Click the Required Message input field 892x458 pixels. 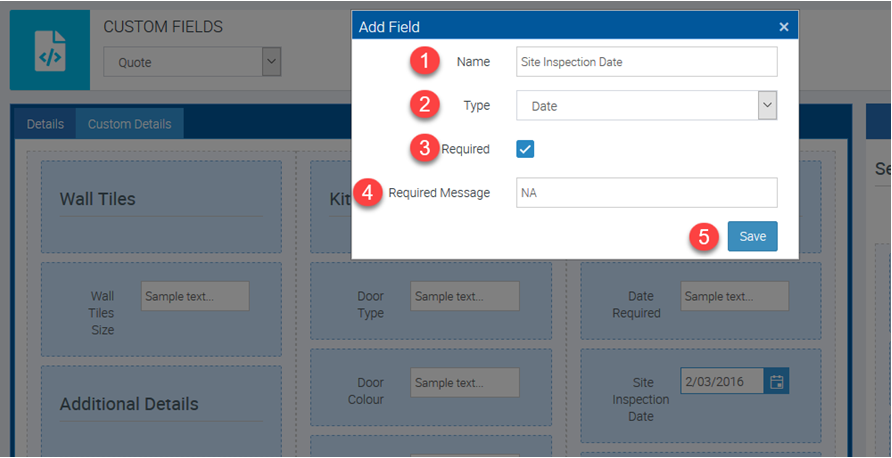646,193
